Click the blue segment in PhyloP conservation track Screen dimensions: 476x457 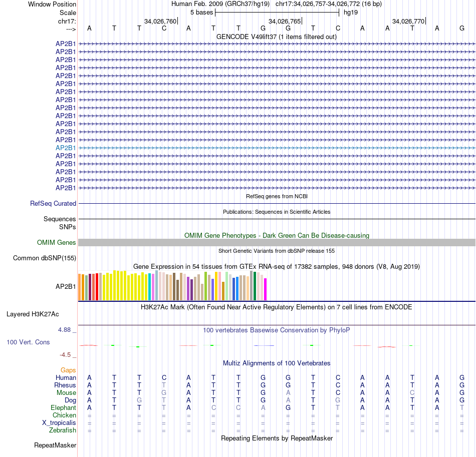pos(264,345)
